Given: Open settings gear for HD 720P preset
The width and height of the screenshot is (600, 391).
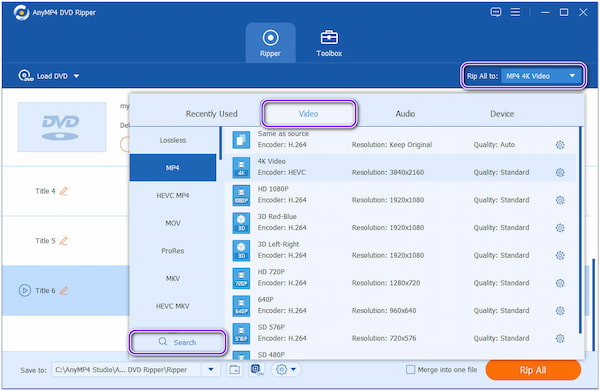Looking at the screenshot, I should point(560,283).
